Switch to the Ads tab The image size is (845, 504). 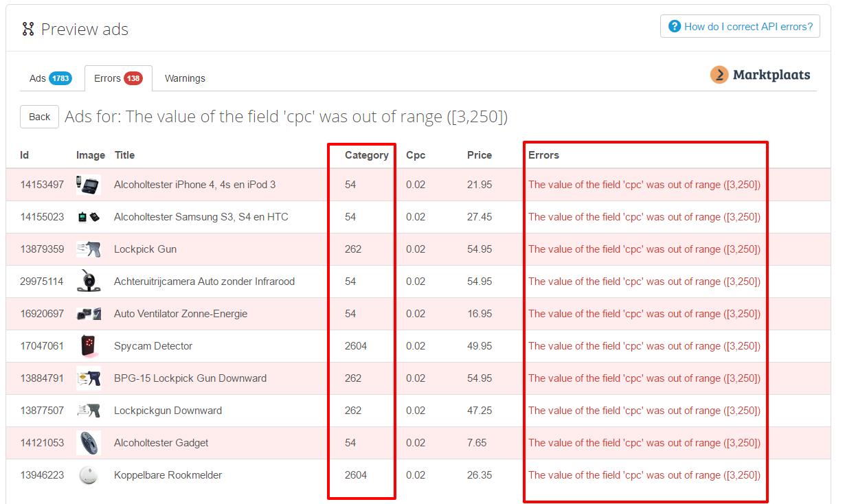51,78
